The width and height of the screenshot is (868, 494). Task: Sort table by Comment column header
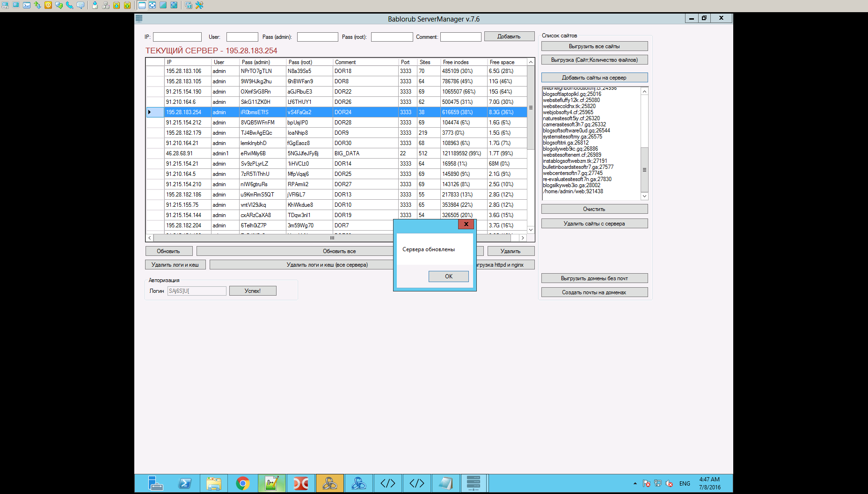(366, 62)
